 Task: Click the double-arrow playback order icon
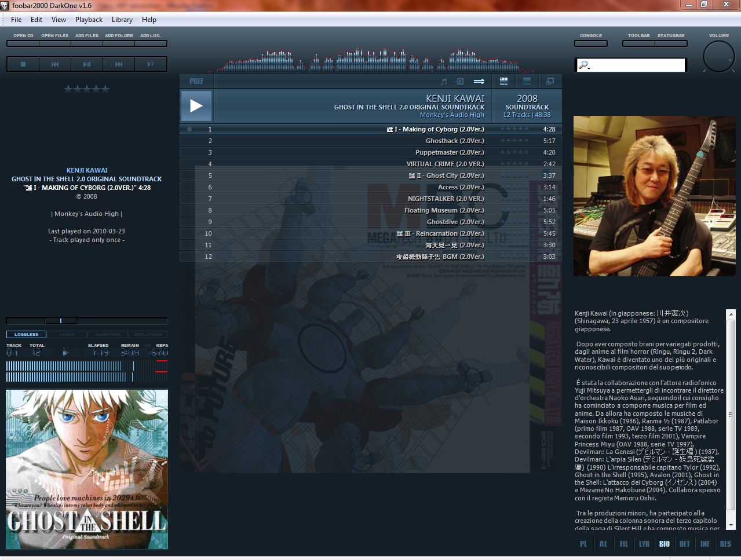coord(479,81)
